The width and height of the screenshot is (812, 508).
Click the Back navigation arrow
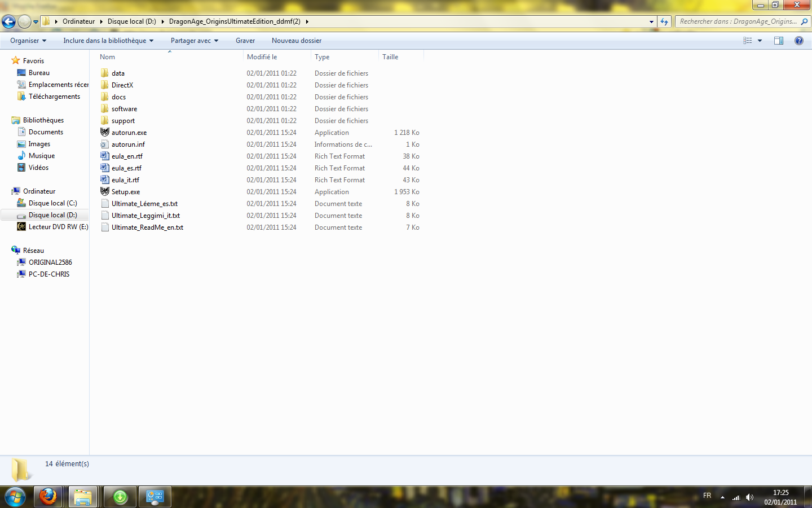point(8,21)
